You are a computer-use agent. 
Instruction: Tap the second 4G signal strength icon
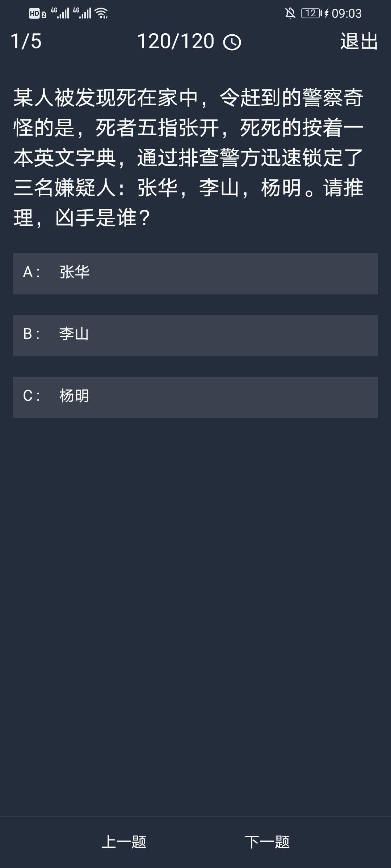coord(82,13)
